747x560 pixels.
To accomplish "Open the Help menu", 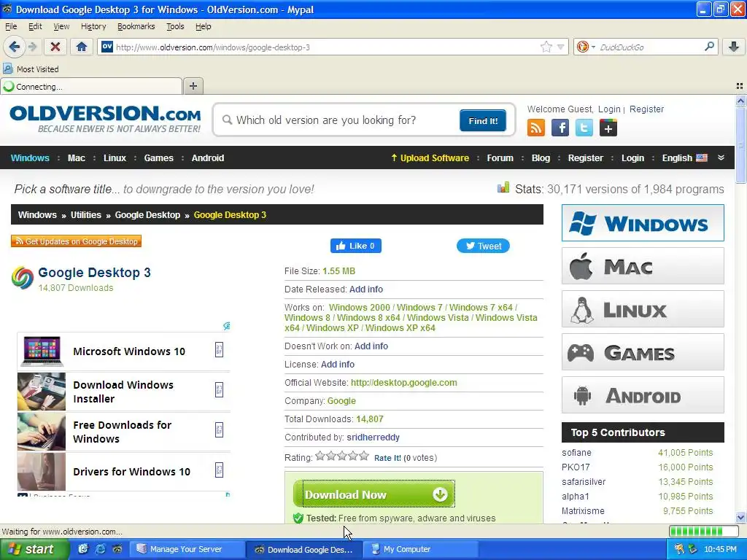I will click(204, 26).
